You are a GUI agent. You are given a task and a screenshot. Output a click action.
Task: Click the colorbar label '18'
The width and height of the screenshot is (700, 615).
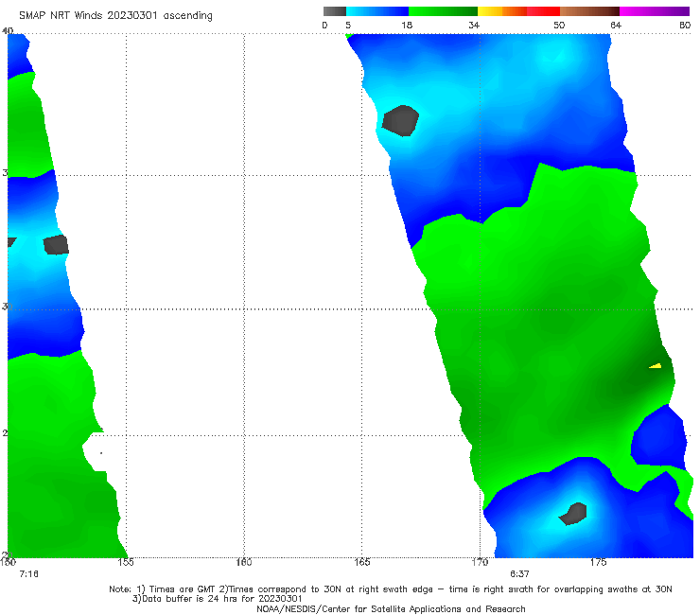point(407,25)
